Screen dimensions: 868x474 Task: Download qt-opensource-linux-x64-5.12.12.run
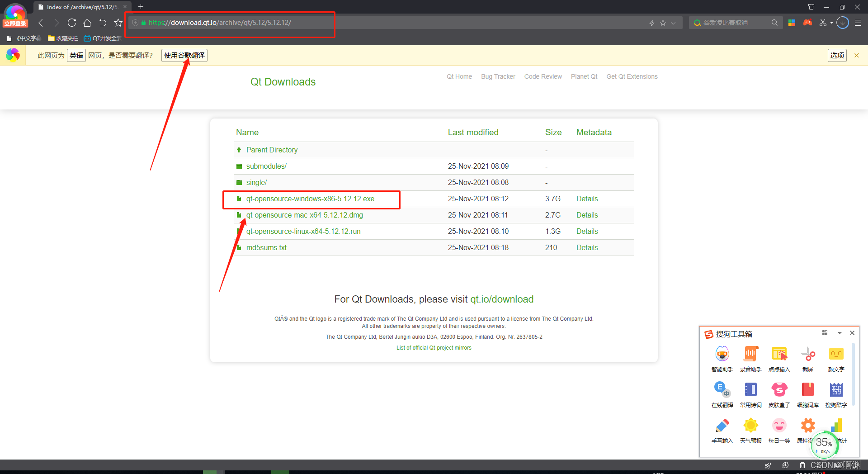point(303,232)
